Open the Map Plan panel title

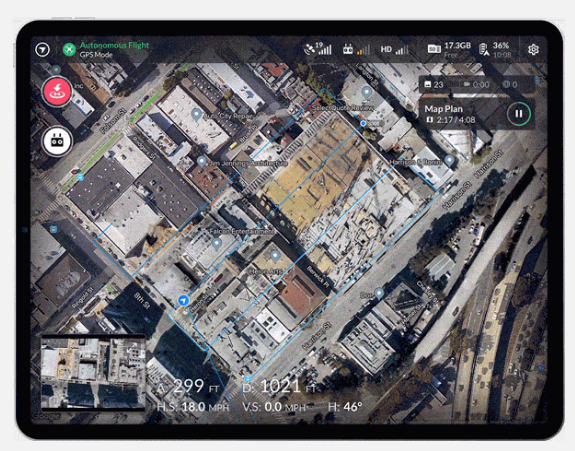click(x=443, y=109)
